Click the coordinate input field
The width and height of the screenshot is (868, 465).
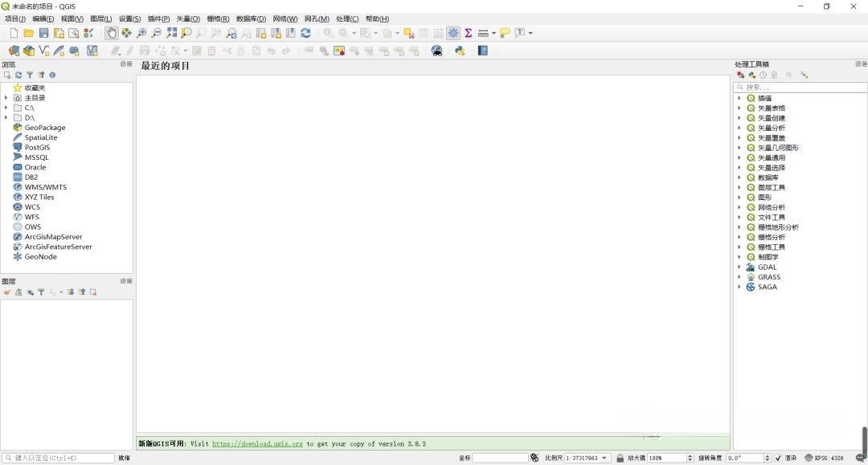tap(500, 458)
